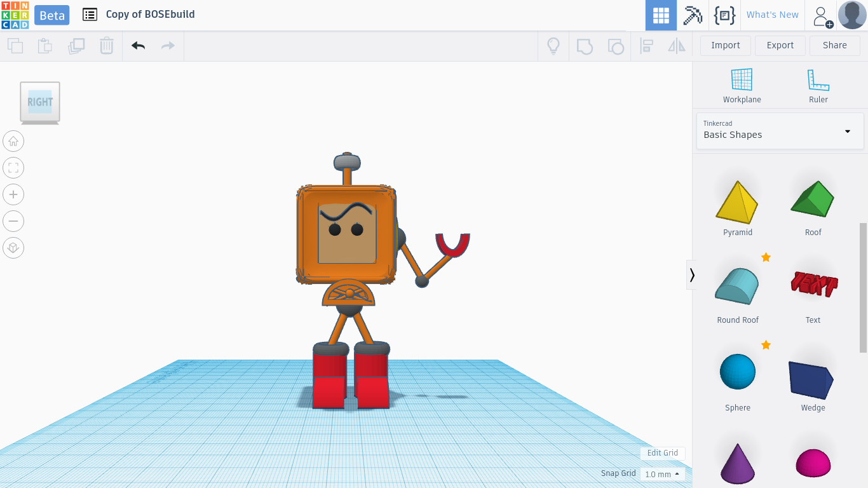Select the Workplane tool
This screenshot has width=868, height=488.
click(742, 86)
